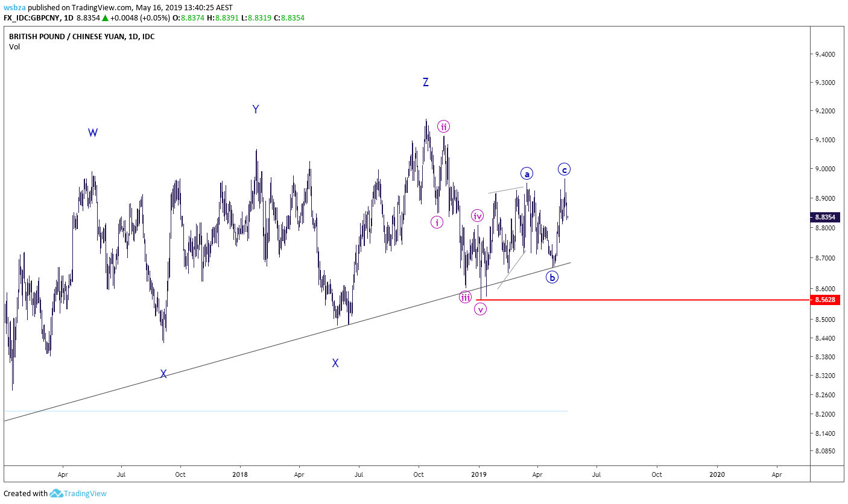
Task: Click the 2020 label on time axis
Action: coord(718,474)
